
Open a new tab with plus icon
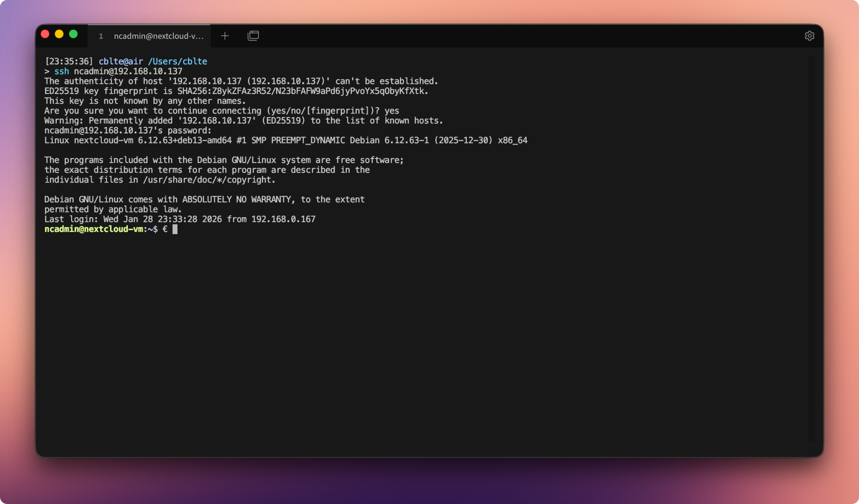[225, 36]
